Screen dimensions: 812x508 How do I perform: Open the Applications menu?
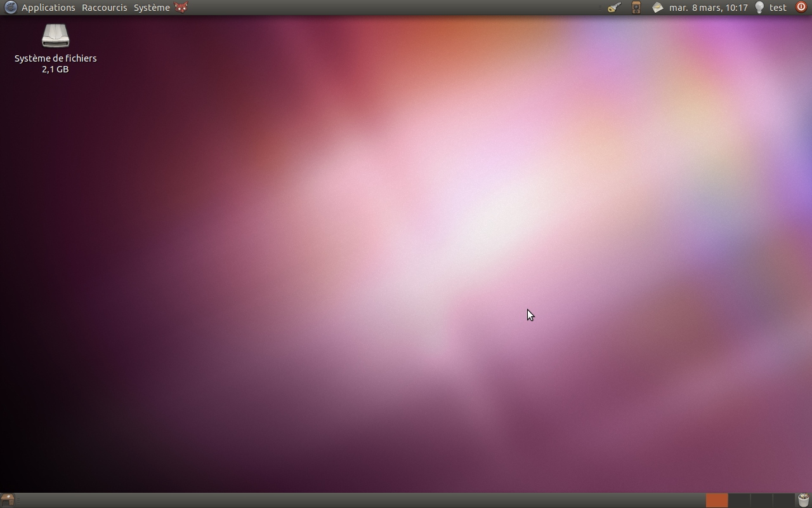[48, 8]
